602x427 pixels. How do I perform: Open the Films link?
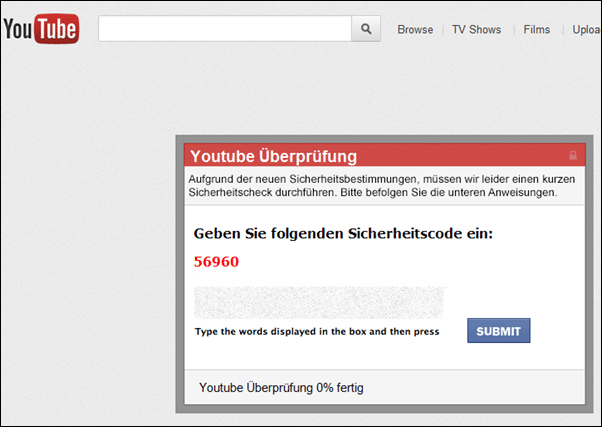536,30
